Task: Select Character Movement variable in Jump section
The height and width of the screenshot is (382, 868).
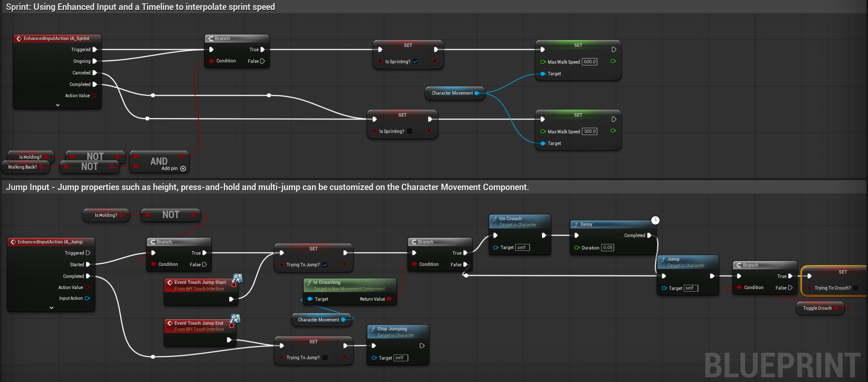Action: pos(322,320)
